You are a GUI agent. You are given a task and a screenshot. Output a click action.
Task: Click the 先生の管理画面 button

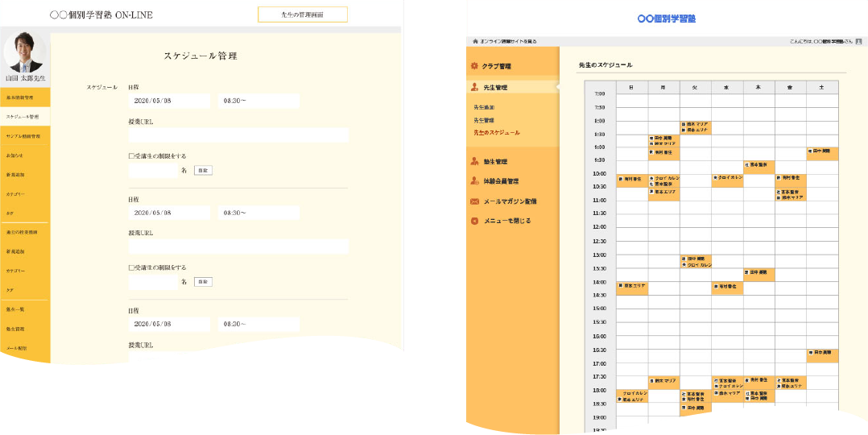[303, 14]
